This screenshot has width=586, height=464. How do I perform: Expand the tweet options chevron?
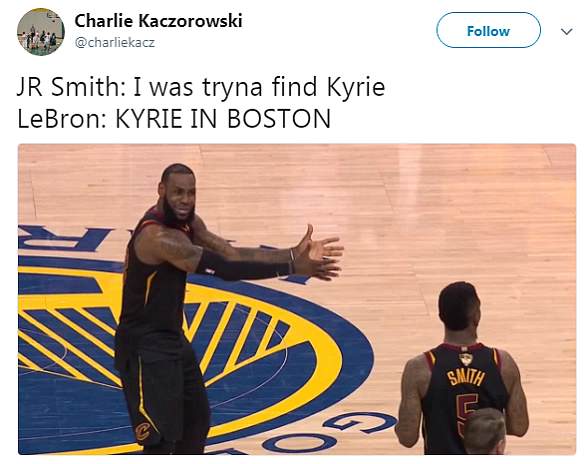tap(567, 31)
